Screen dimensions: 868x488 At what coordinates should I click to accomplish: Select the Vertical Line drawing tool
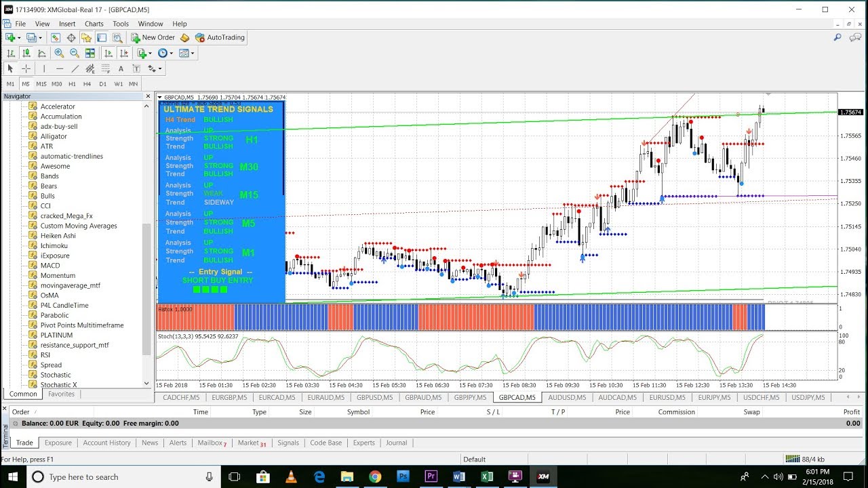[44, 68]
